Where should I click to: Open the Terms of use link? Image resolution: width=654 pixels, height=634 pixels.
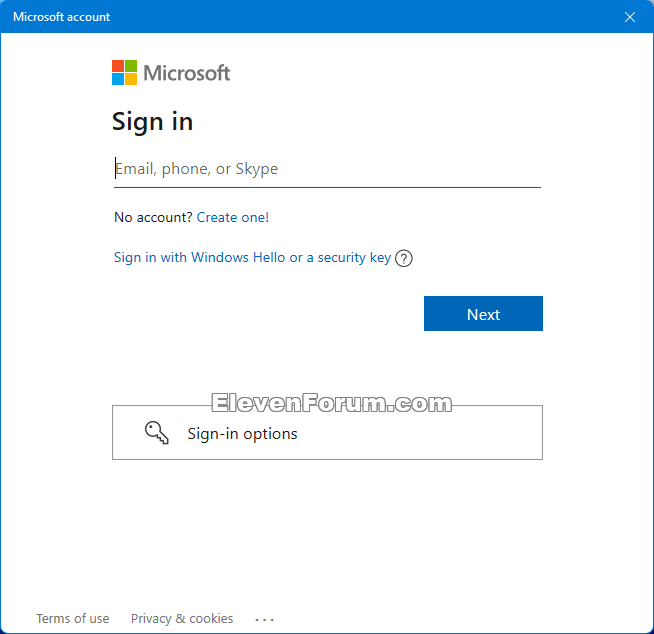click(73, 619)
